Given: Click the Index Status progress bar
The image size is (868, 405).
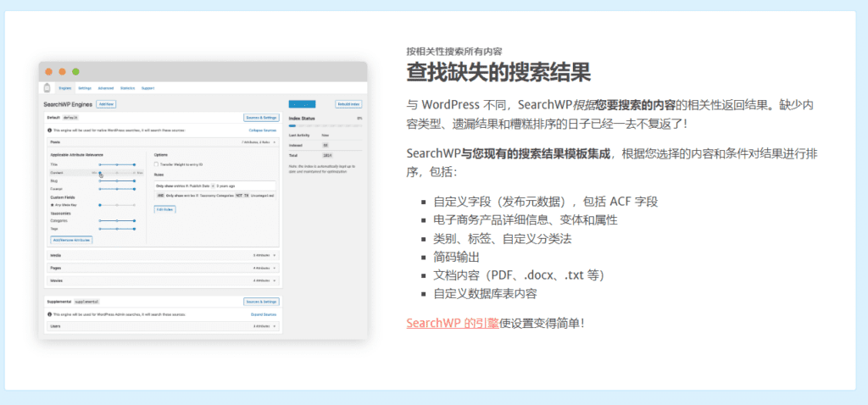Looking at the screenshot, I should tap(325, 125).
